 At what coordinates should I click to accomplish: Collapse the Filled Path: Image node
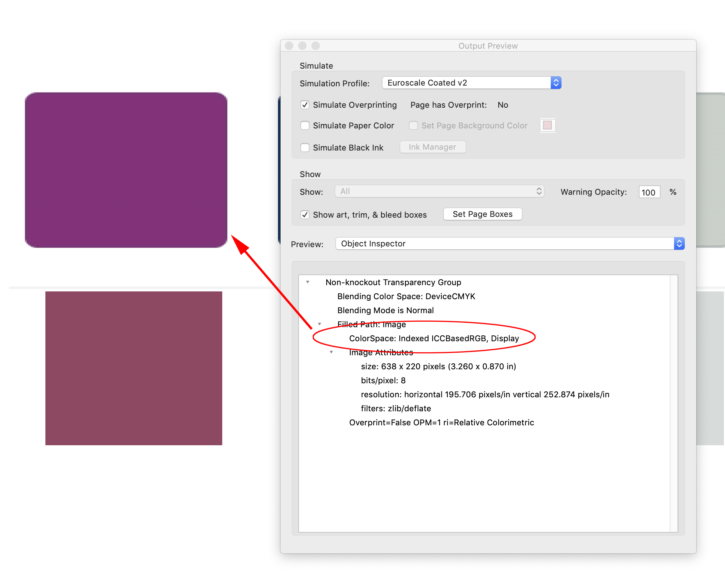pyautogui.click(x=319, y=324)
